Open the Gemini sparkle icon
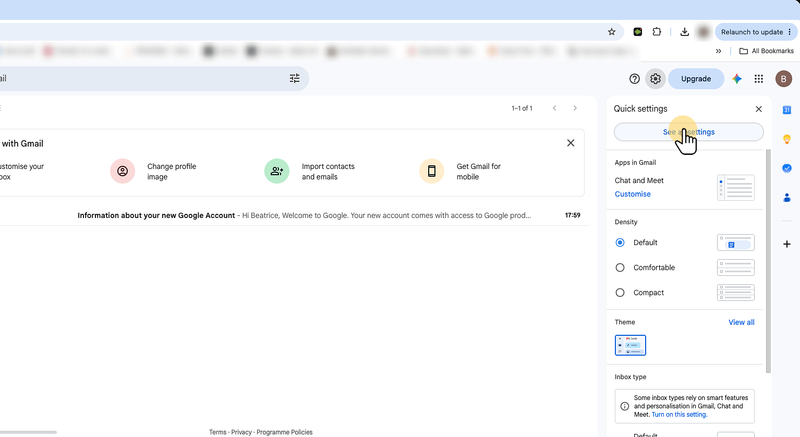Screen dimensions: 800x437 [737, 79]
